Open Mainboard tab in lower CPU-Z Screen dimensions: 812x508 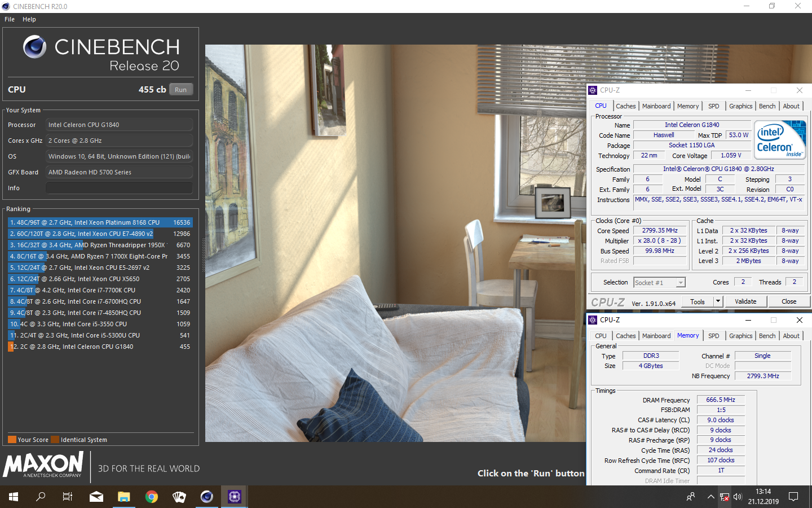[656, 336]
